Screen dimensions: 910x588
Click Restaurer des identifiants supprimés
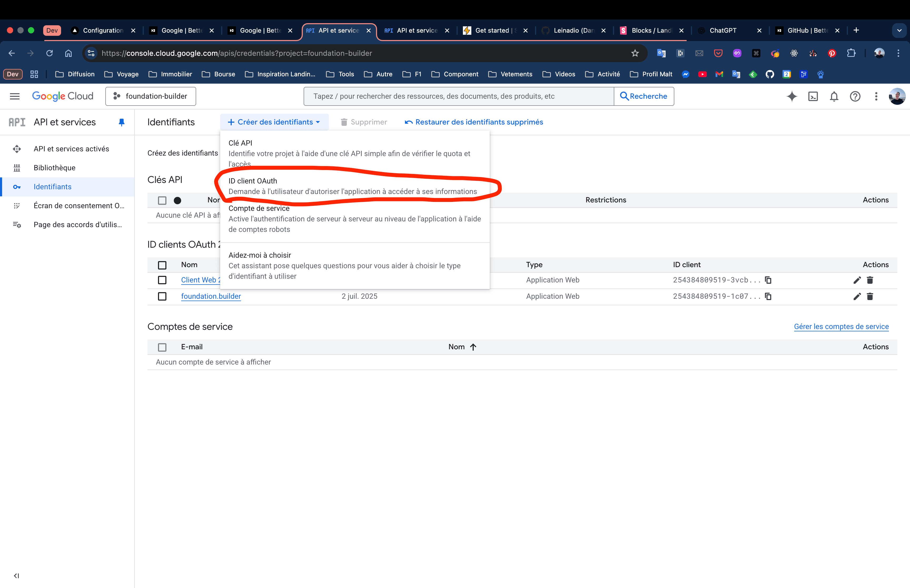(x=473, y=122)
